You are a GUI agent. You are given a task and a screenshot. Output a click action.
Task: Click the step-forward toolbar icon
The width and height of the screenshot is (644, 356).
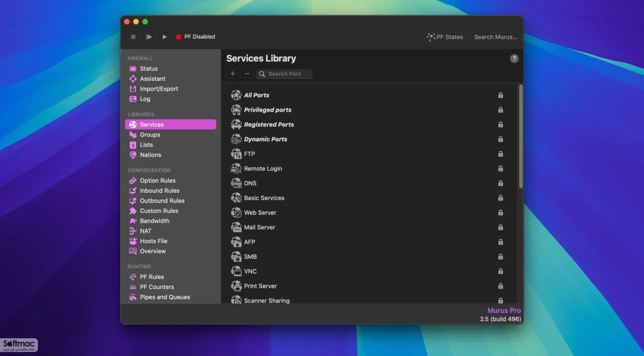tap(149, 37)
